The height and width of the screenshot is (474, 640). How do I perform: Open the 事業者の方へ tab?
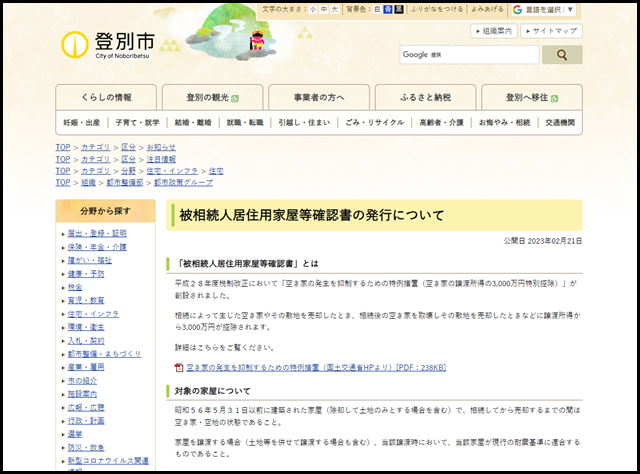pos(319,97)
